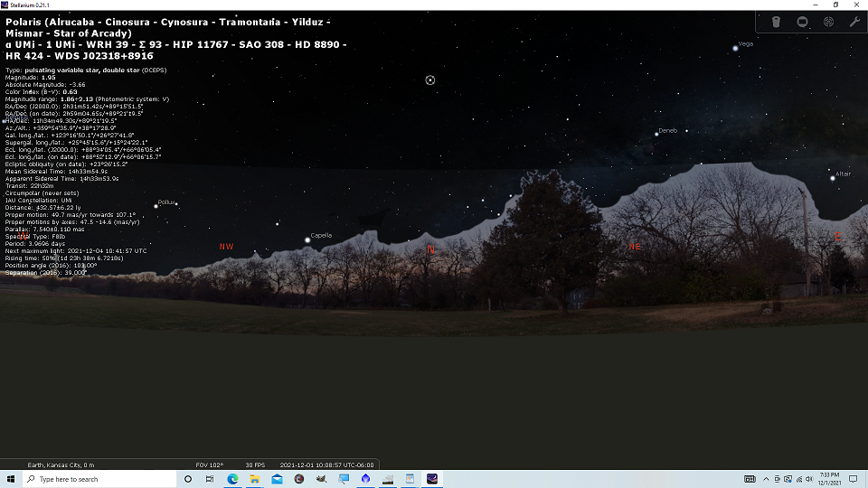Click the FOV 102° status text

pyautogui.click(x=209, y=465)
